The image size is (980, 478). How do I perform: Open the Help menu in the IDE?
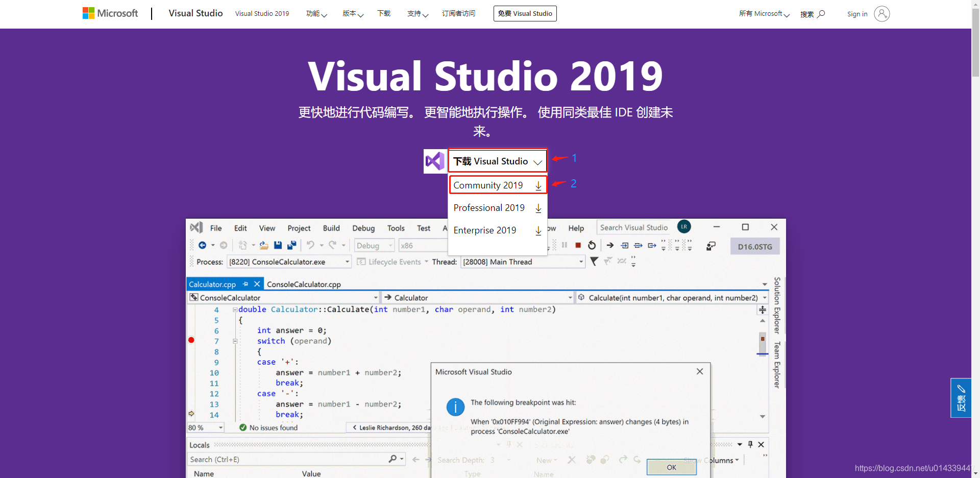[576, 228]
